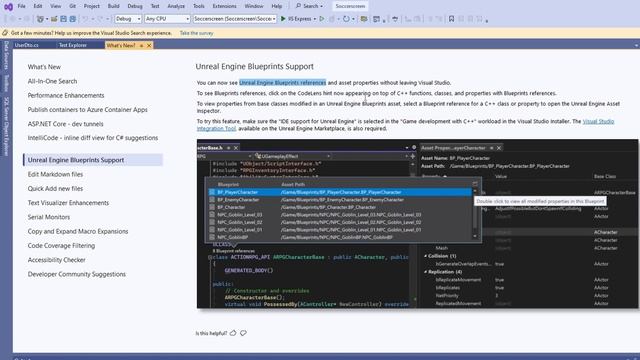Select Serial Monitors topic
Viewport: 640px width, 360px height.
49,217
